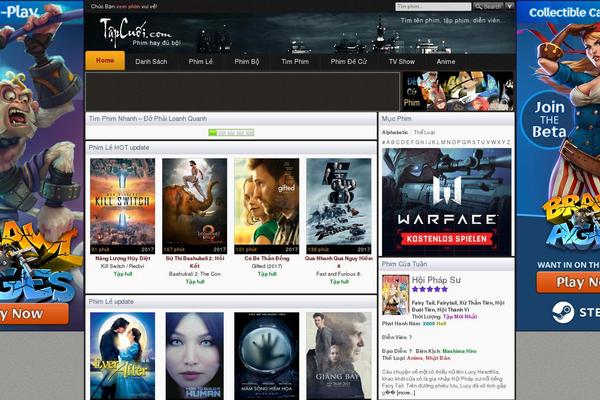600x400 pixels.
Task: Click the green quick-search loading bar
Action: (231, 132)
